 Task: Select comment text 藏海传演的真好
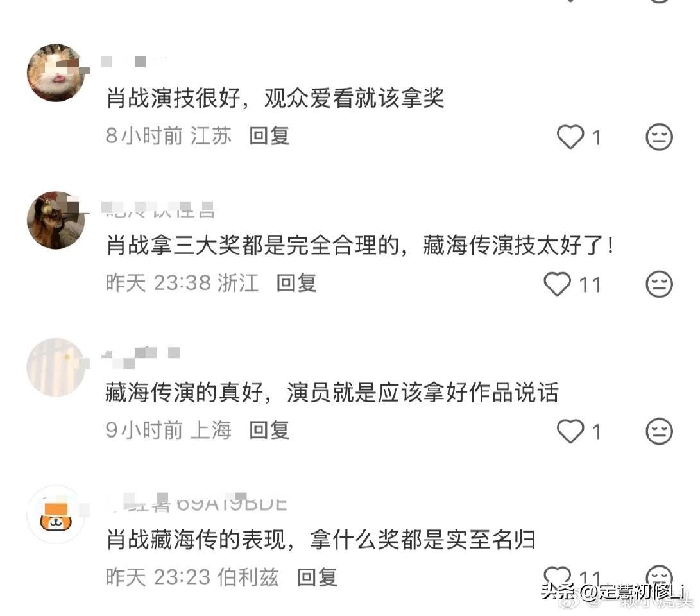coord(184,393)
